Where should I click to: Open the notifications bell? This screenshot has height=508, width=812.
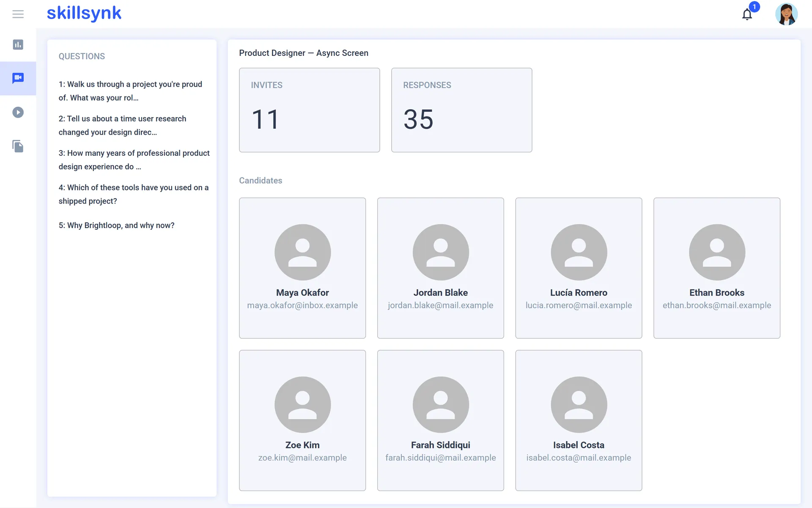[747, 14]
